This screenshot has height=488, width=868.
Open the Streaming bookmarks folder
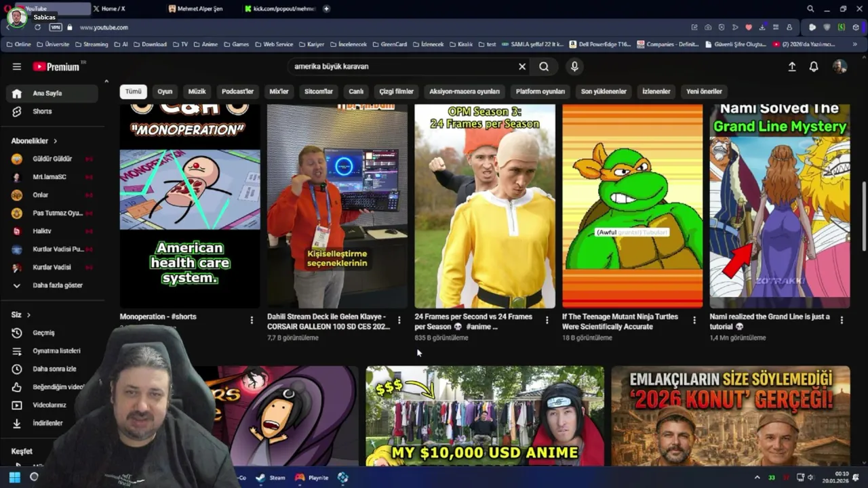pos(91,44)
